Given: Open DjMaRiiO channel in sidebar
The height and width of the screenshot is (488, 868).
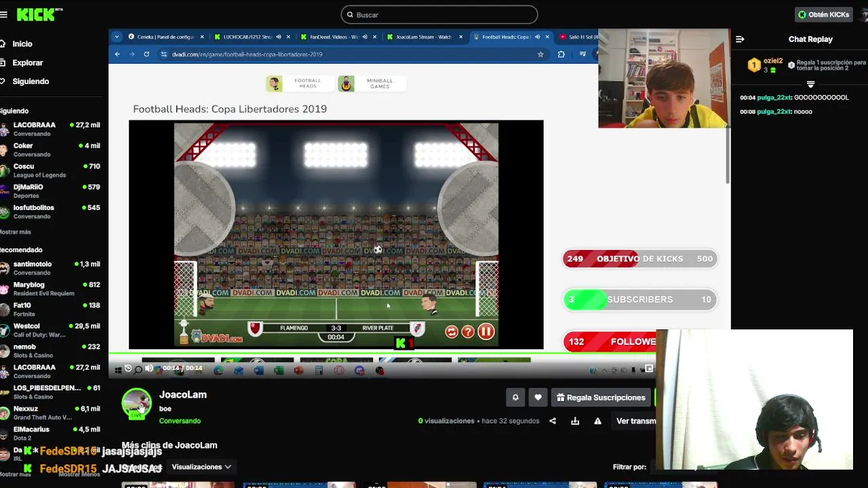Looking at the screenshot, I should pos(51,191).
